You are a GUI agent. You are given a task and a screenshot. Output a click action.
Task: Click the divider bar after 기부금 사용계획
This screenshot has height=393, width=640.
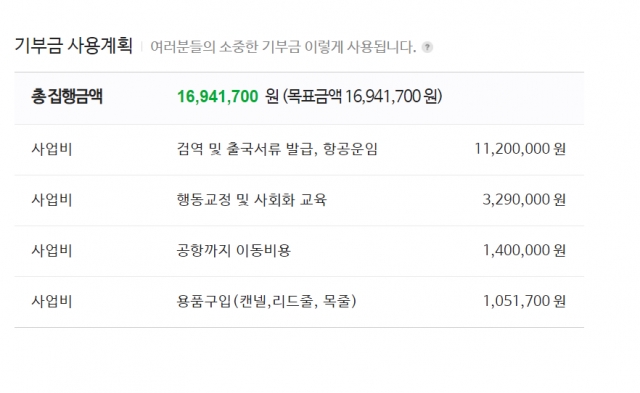pyautogui.click(x=141, y=47)
